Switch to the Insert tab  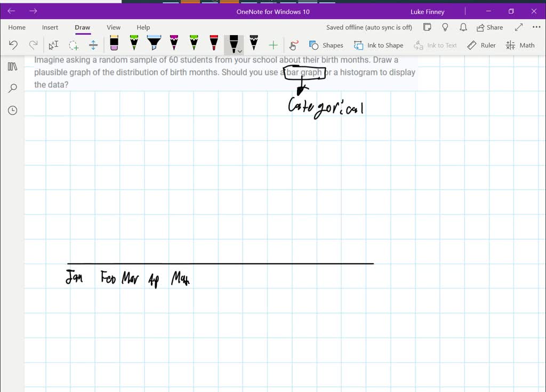click(x=50, y=27)
